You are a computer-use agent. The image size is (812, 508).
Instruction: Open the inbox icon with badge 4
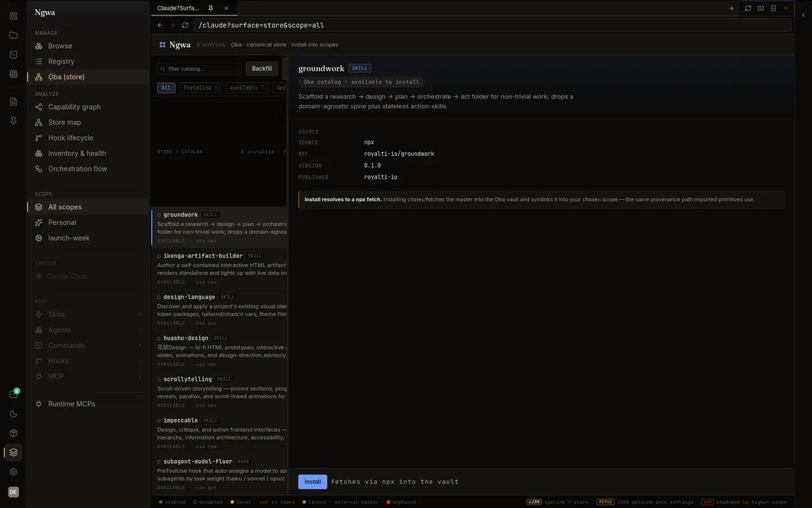tap(13, 394)
